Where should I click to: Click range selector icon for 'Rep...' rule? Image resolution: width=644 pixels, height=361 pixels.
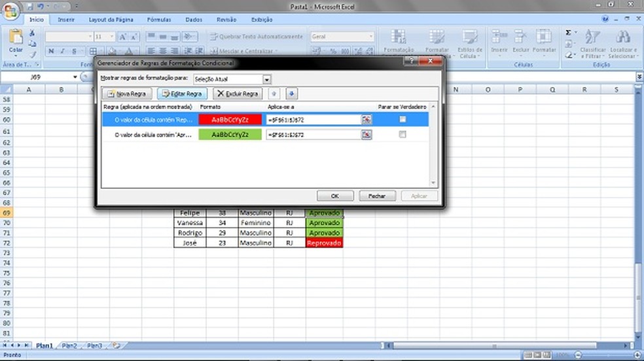click(x=367, y=120)
